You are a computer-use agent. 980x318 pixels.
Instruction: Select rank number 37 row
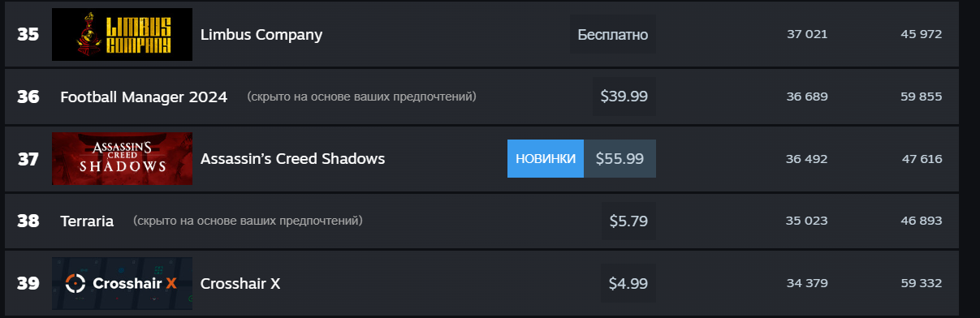481,158
